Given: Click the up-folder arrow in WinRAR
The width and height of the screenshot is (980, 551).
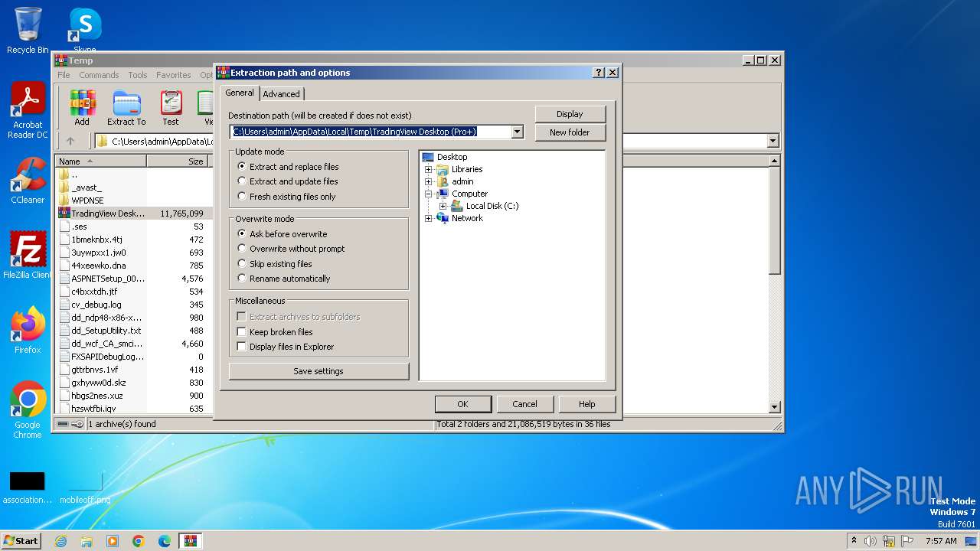Looking at the screenshot, I should (70, 141).
